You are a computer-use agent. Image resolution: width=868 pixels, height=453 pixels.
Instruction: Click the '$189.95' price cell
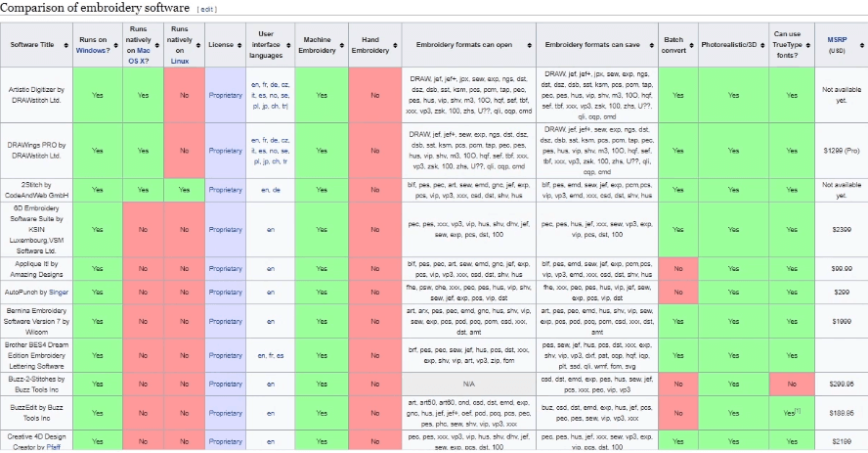pyautogui.click(x=842, y=413)
